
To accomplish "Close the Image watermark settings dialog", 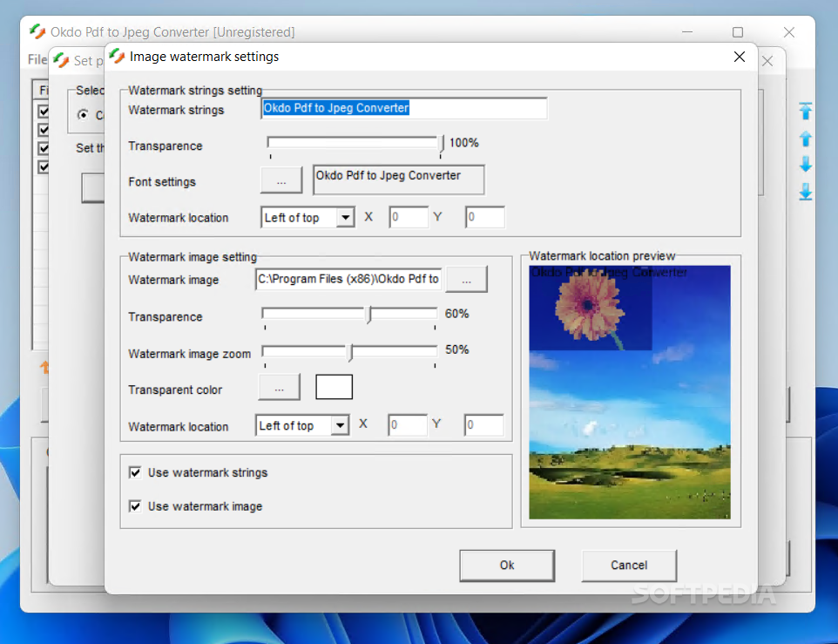I will (x=740, y=57).
